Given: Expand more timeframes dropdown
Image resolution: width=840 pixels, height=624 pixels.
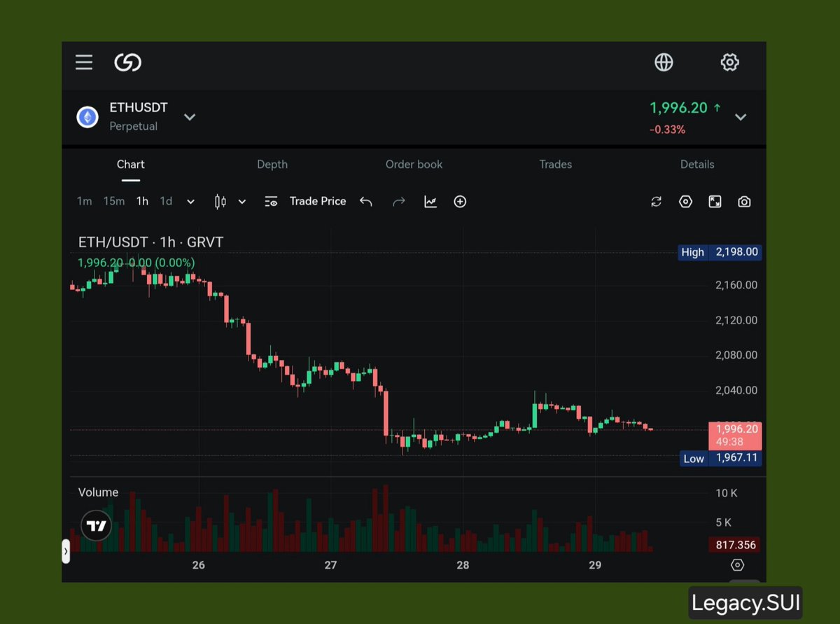Looking at the screenshot, I should point(190,202).
